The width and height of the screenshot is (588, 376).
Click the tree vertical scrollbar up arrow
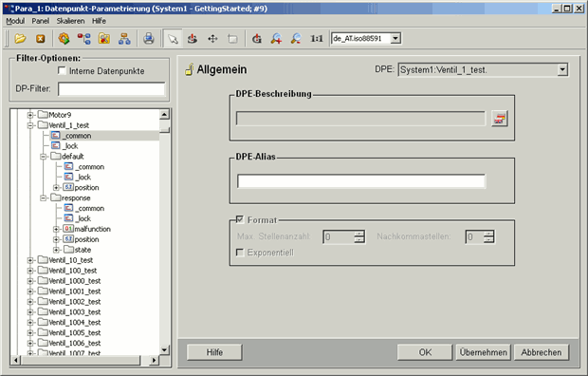(164, 114)
